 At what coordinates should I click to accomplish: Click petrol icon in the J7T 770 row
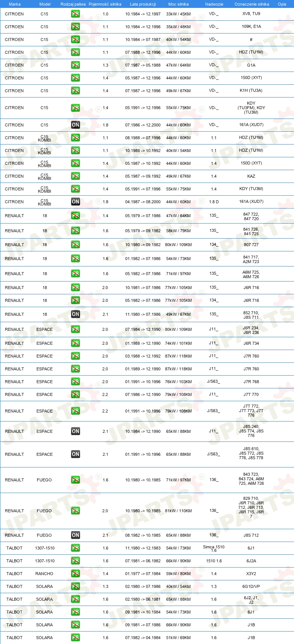(75, 394)
